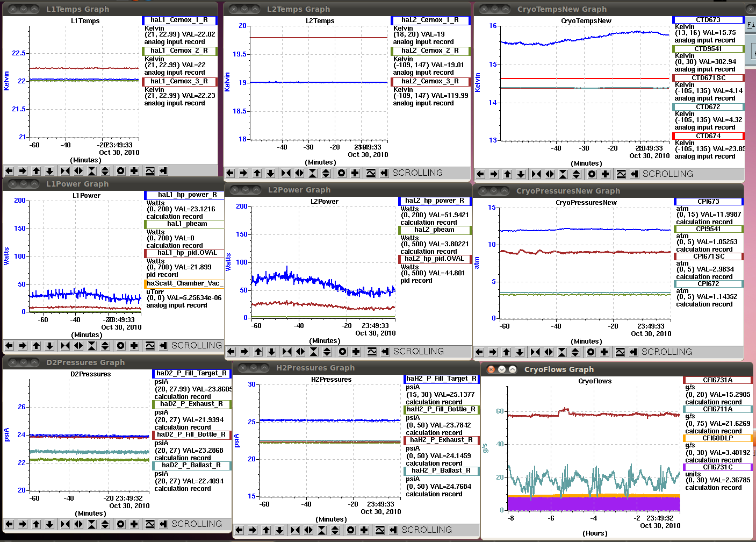Horizontal zoom-in icon in D2Pressures Graph
This screenshot has width=756, height=542.
pyautogui.click(x=65, y=524)
